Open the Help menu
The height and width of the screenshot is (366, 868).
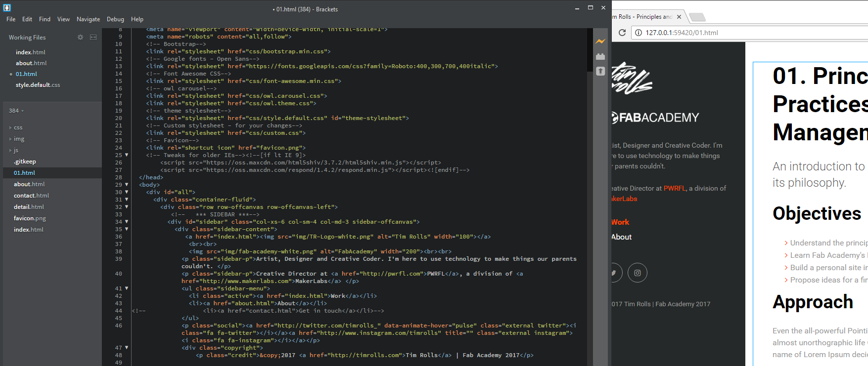point(137,19)
